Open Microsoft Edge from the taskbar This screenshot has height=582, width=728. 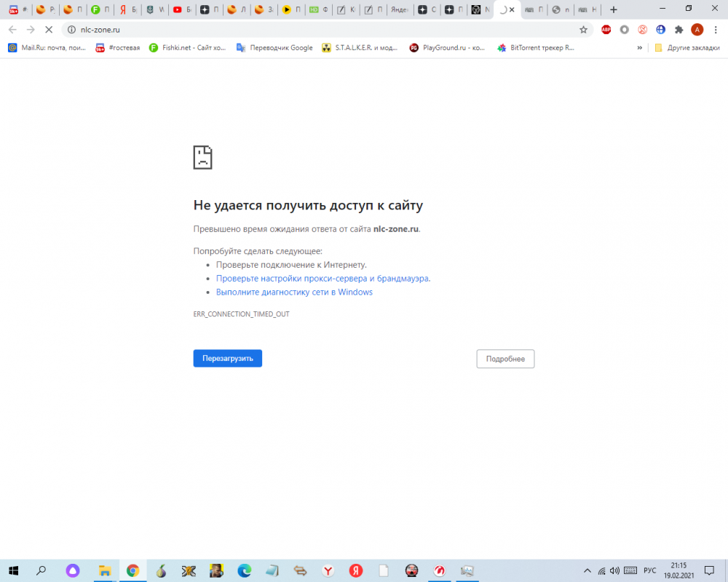[x=244, y=570]
